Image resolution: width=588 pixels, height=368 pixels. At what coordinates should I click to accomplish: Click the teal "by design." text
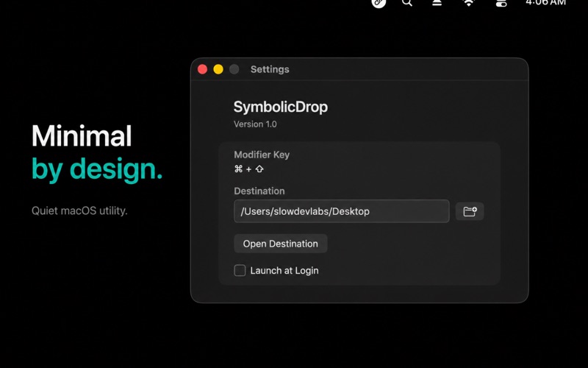pos(97,170)
